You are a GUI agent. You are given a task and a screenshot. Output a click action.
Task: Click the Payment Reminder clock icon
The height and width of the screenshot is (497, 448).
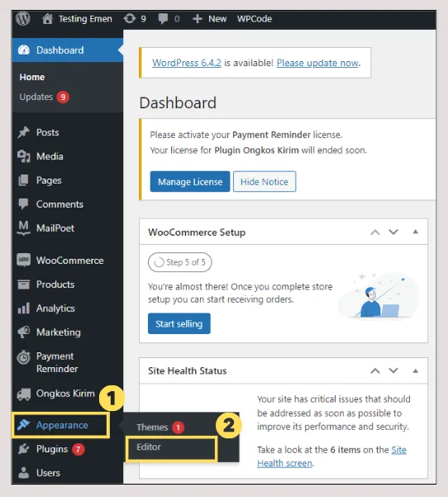tap(23, 357)
